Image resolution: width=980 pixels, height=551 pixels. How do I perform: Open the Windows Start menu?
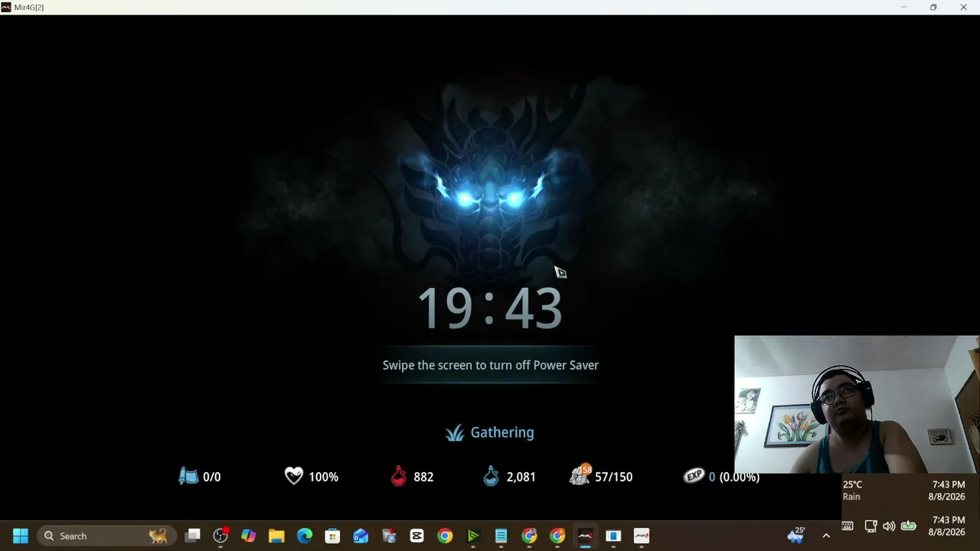[21, 536]
